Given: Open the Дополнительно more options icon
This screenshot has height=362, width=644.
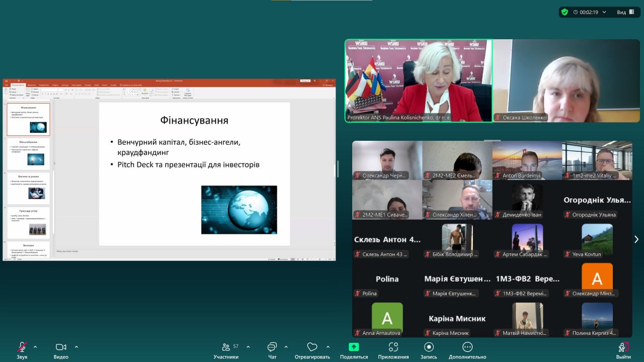Looking at the screenshot, I should click(467, 347).
